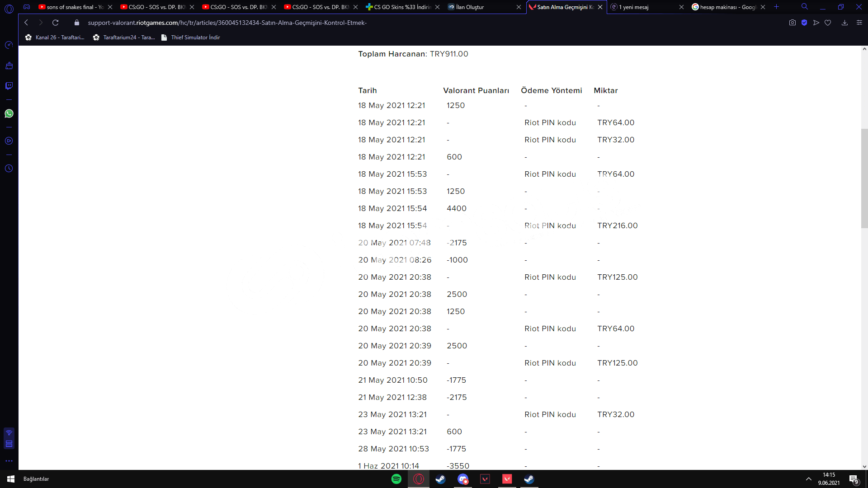Viewport: 868px width, 488px height.
Task: Expand hidden system tray icons chevron
Action: click(808, 479)
